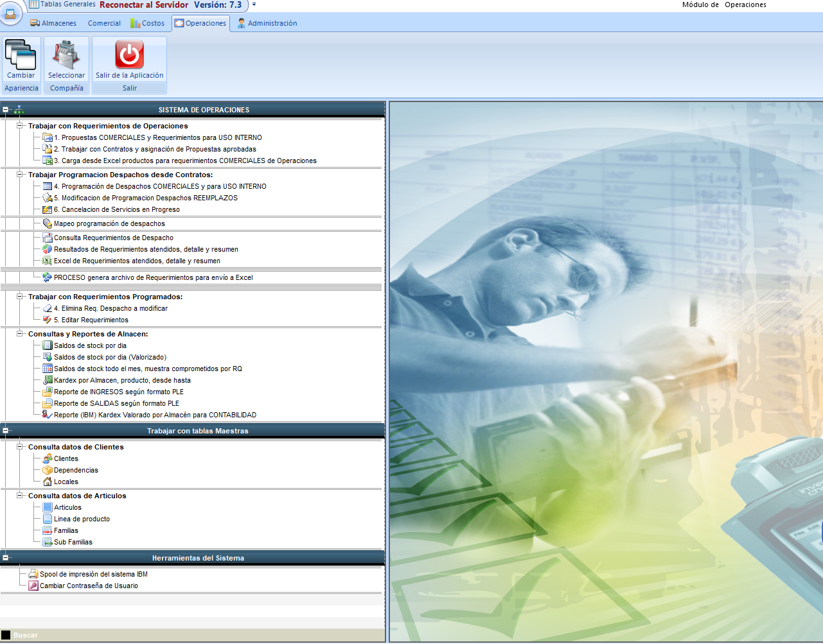The width and height of the screenshot is (823, 644).
Task: Open the quick access toolbar dropdown arrow
Action: point(254,4)
